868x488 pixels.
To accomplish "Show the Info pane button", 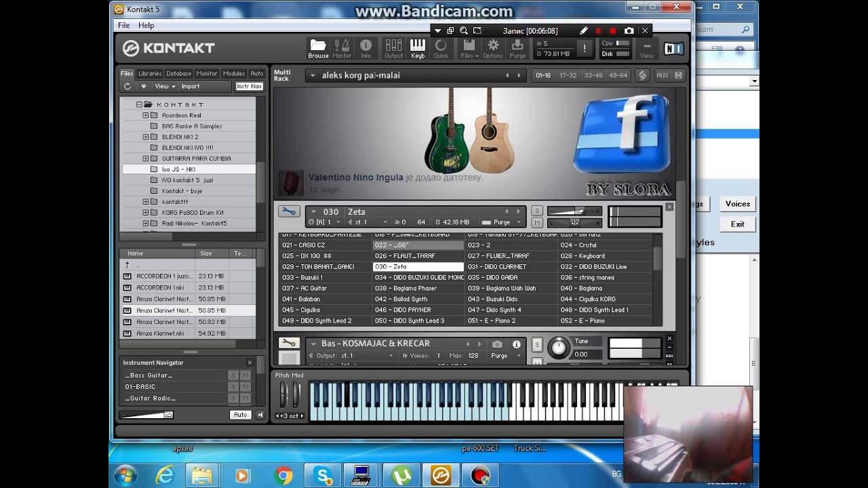I will 366,48.
